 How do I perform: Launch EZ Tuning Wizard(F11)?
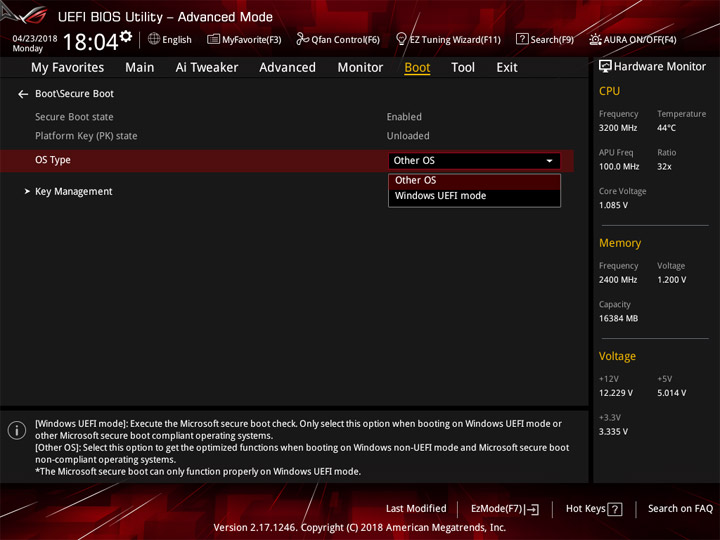[448, 39]
